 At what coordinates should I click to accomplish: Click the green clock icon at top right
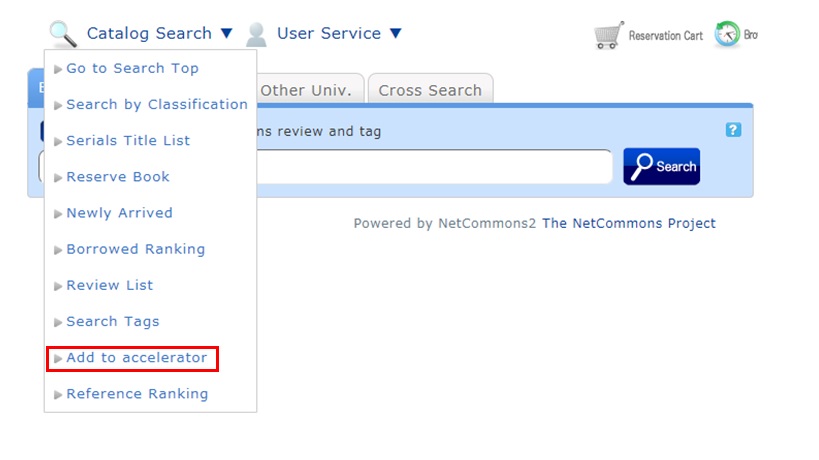(x=727, y=34)
